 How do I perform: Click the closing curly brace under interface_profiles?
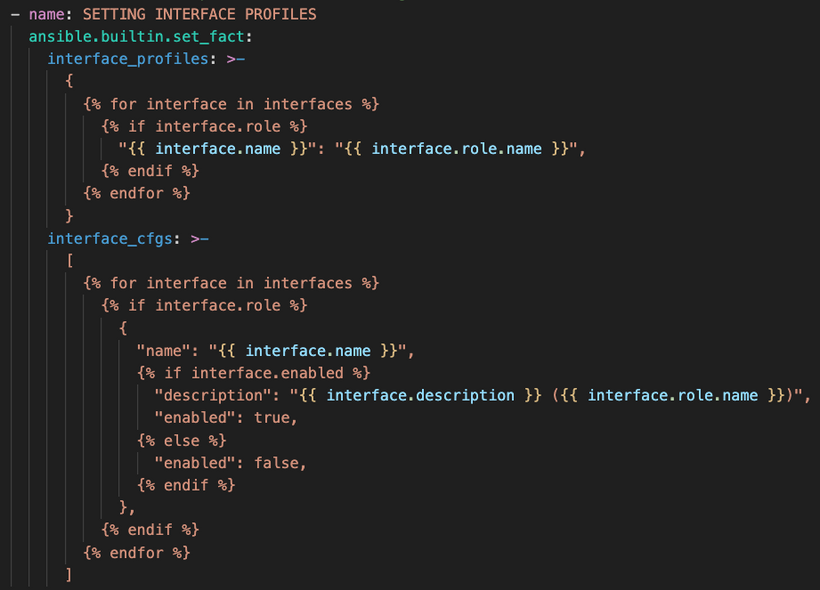[x=69, y=216]
